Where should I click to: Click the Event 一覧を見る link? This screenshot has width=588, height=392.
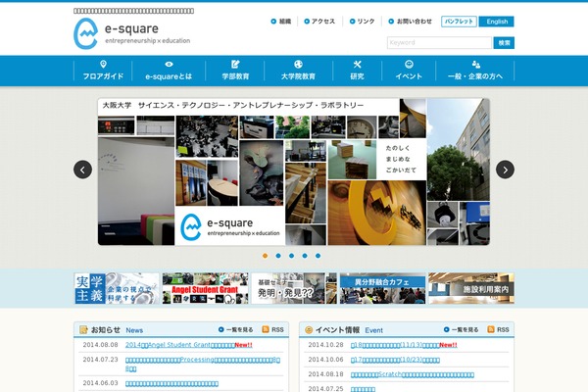[x=462, y=329]
